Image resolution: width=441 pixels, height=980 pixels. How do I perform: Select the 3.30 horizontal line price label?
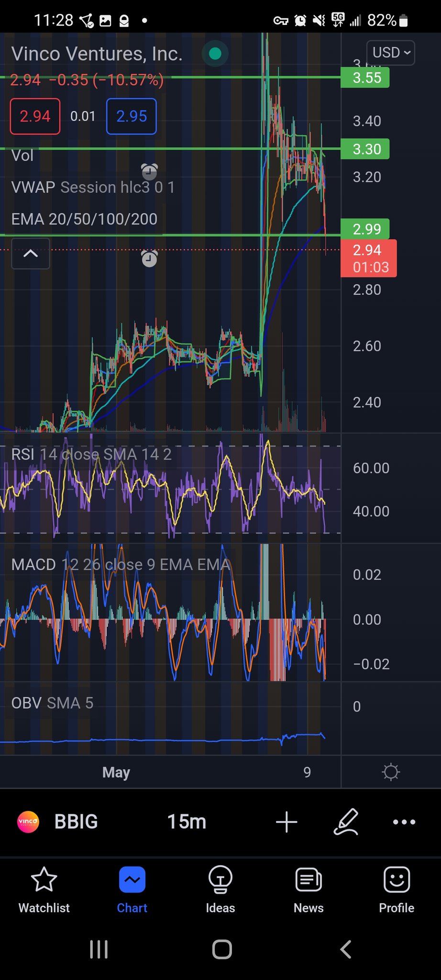pos(365,149)
